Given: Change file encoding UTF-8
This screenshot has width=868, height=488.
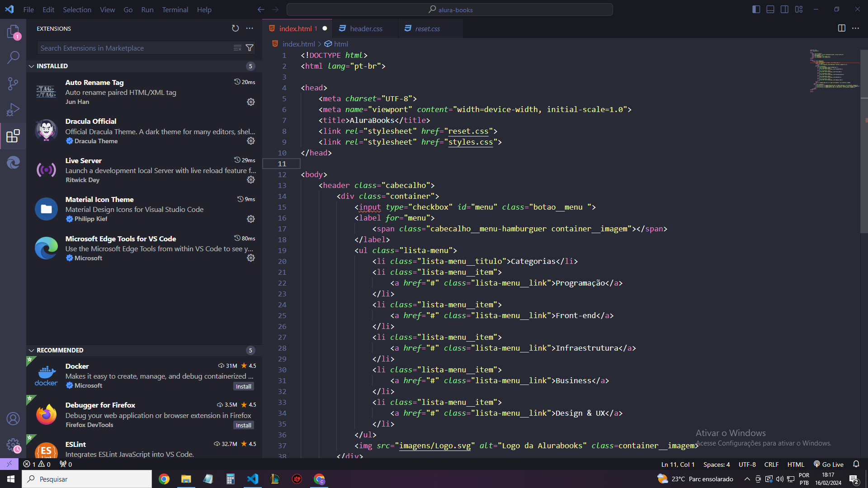Looking at the screenshot, I should point(747,465).
